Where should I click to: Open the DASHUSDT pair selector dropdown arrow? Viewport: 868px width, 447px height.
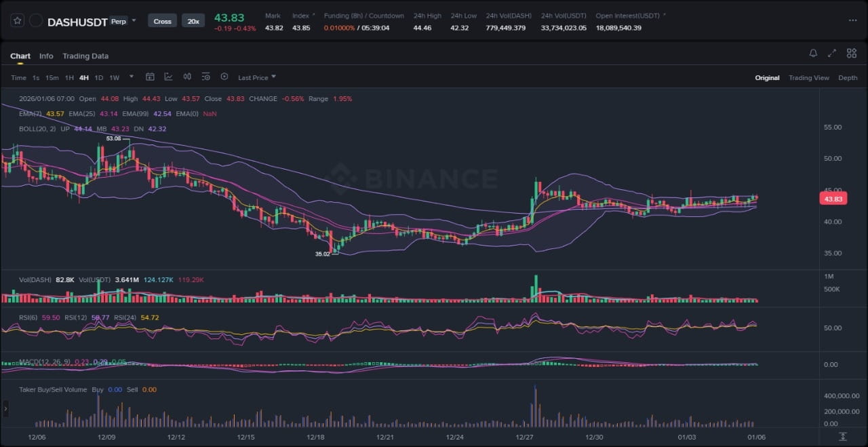tap(134, 20)
